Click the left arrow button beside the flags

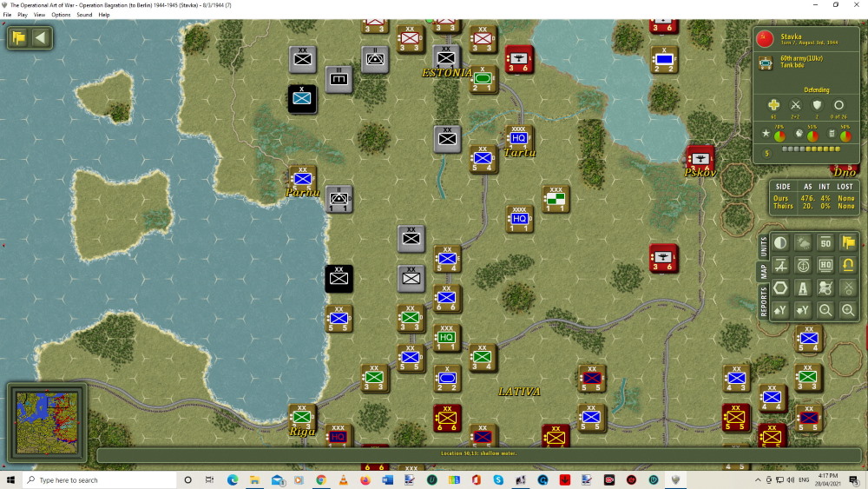41,37
